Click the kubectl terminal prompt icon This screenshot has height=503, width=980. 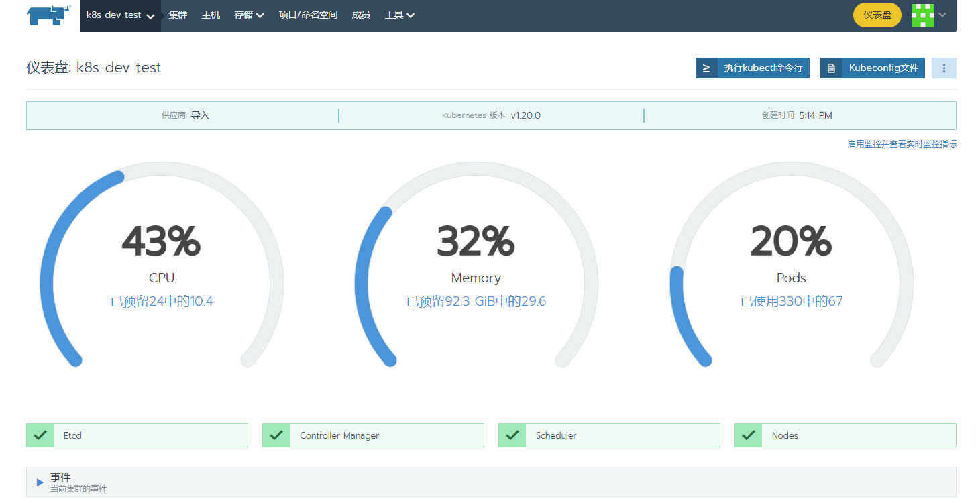click(706, 68)
